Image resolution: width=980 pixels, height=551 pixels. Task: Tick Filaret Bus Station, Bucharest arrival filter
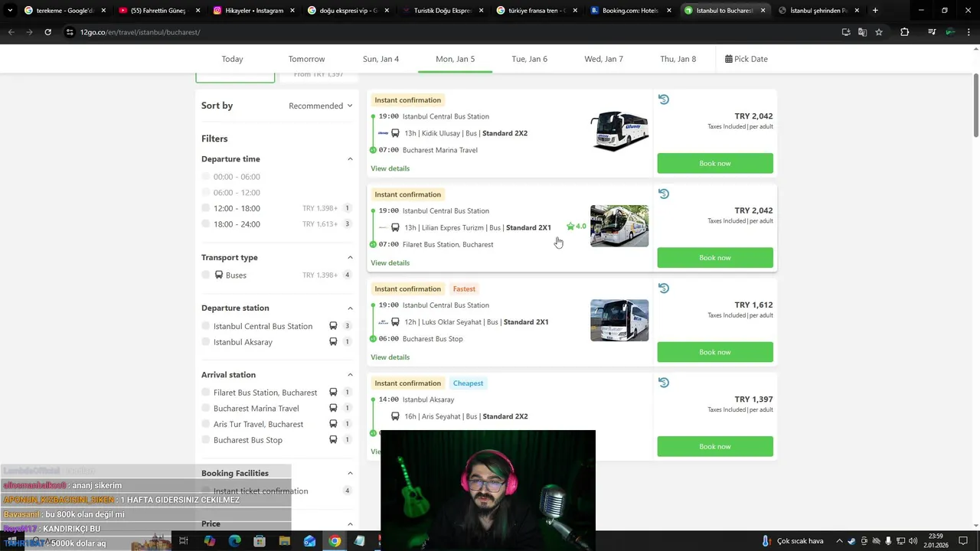point(206,393)
